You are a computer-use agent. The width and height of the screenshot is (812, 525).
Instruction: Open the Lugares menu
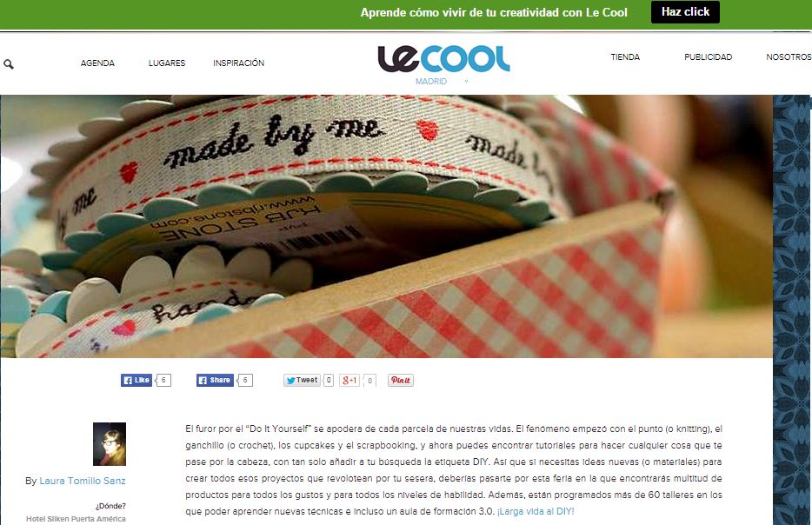point(167,63)
